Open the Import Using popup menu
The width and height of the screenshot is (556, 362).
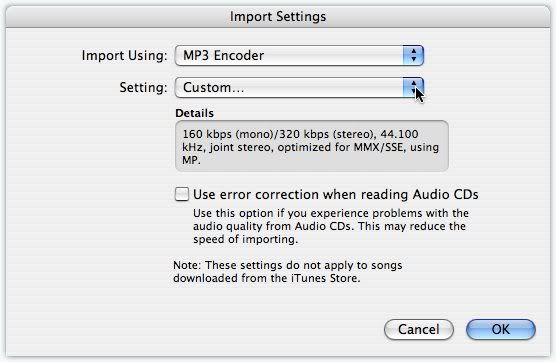tap(299, 55)
